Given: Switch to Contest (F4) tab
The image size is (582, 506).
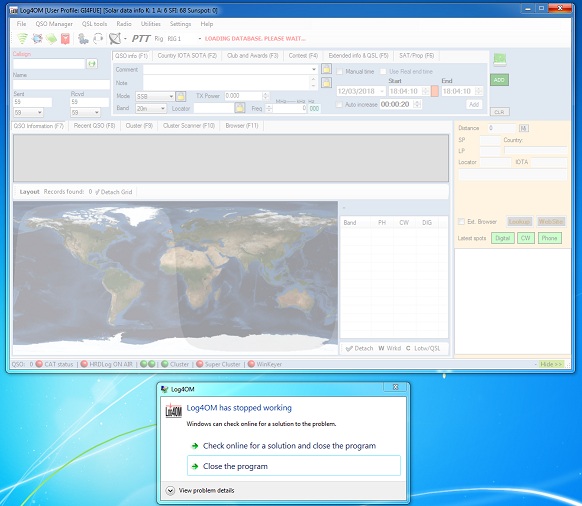Looking at the screenshot, I should pyautogui.click(x=303, y=56).
